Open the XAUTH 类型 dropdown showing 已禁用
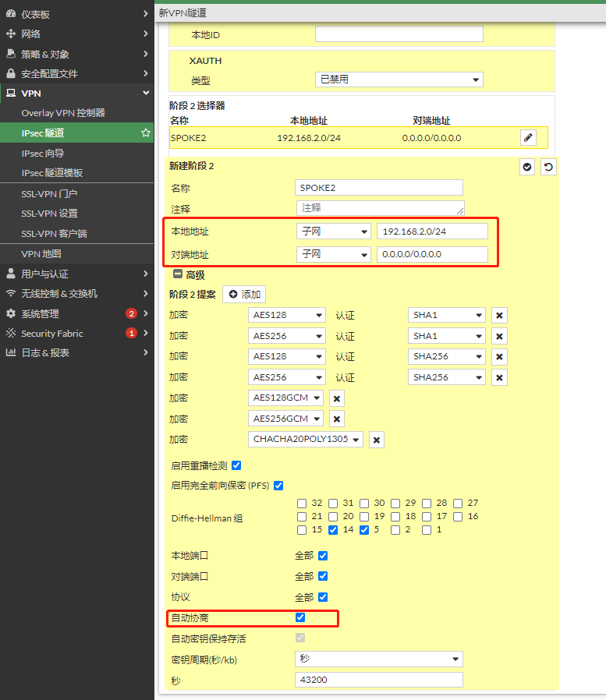 point(399,80)
